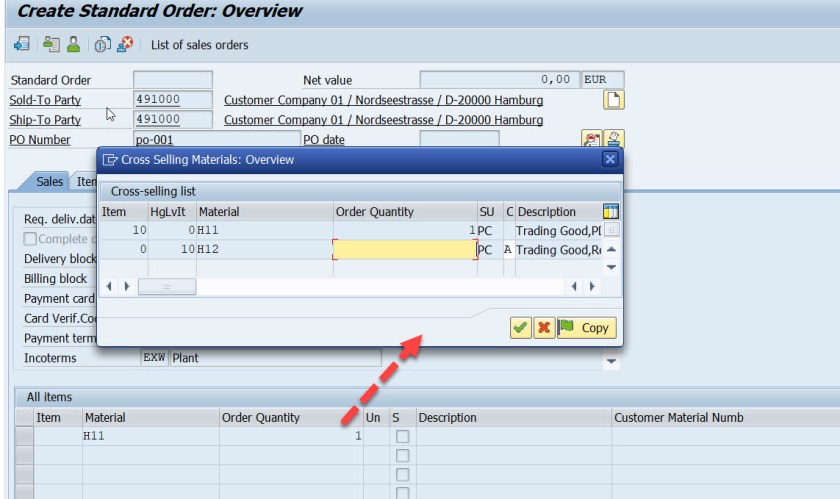Click the Customer Material Numb column header
The image size is (840, 499).
pyautogui.click(x=725, y=418)
